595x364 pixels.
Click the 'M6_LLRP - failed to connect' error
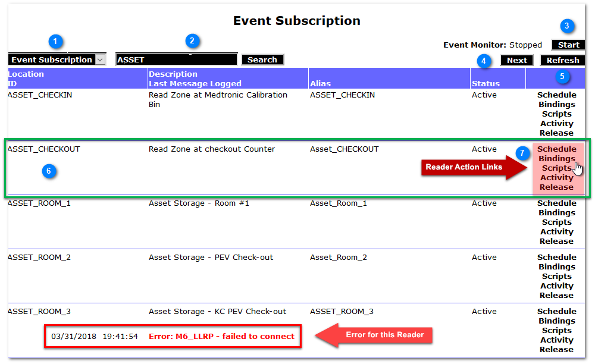221,336
